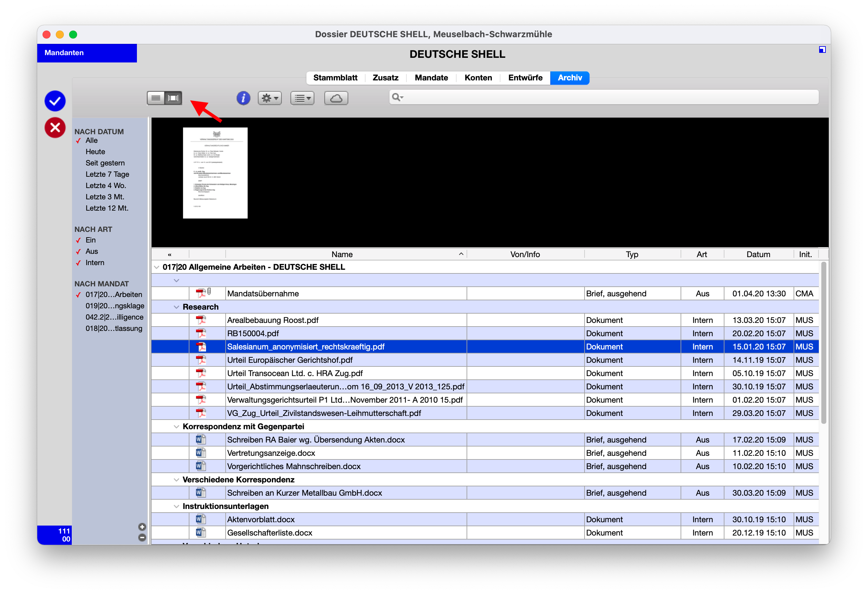
Task: Click the cloud button
Action: (x=336, y=98)
